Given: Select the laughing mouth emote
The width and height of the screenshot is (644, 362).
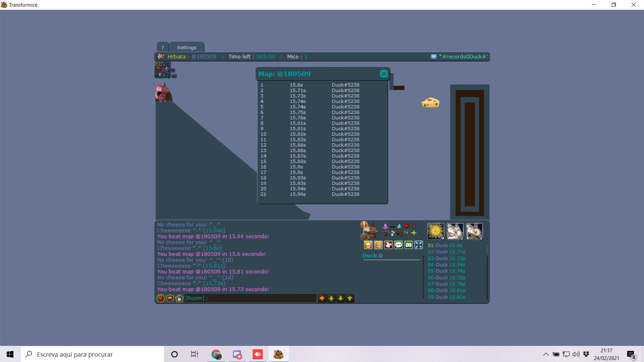Looking at the screenshot, I should tap(392, 226).
